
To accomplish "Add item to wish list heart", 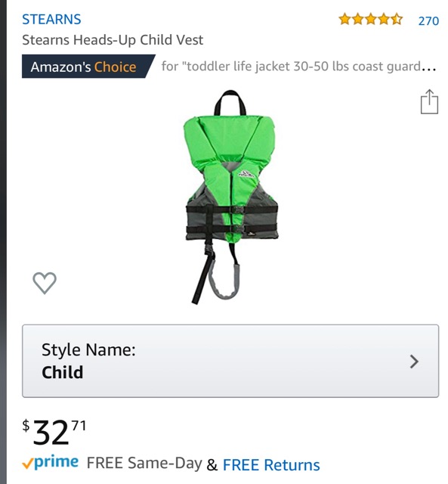I will pos(45,283).
